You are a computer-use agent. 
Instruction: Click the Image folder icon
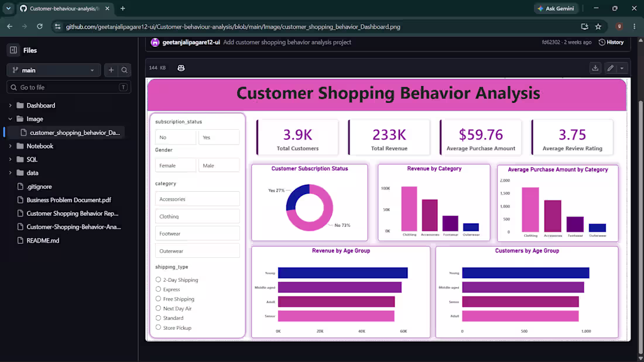pyautogui.click(x=20, y=119)
